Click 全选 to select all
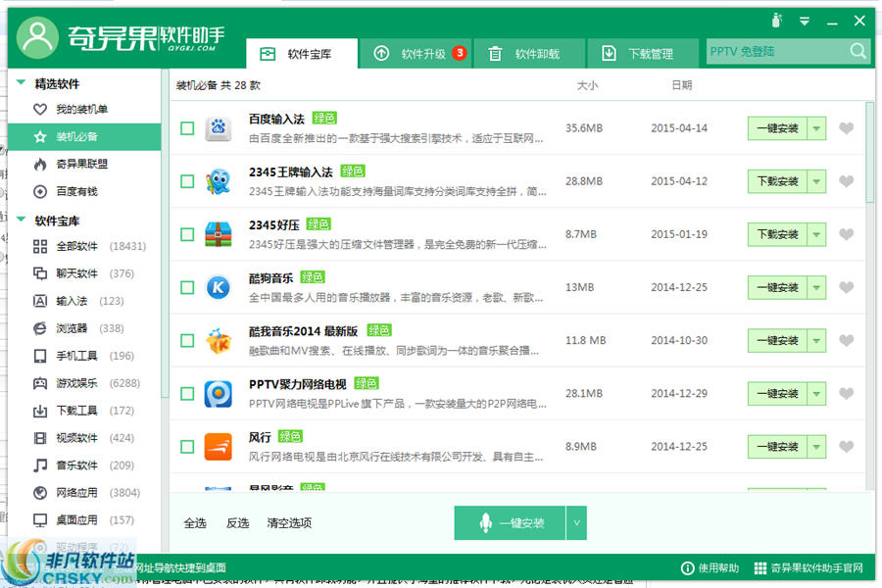The image size is (882, 588). pyautogui.click(x=195, y=523)
